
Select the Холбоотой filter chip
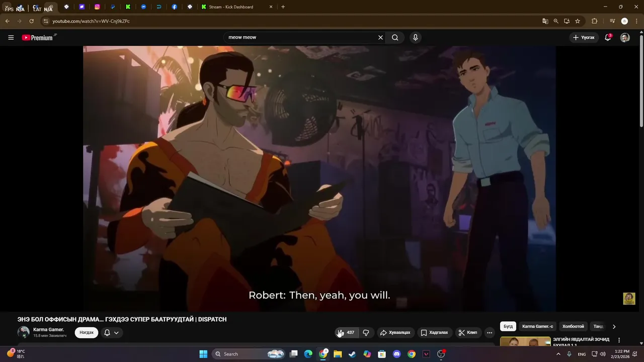coord(573,326)
